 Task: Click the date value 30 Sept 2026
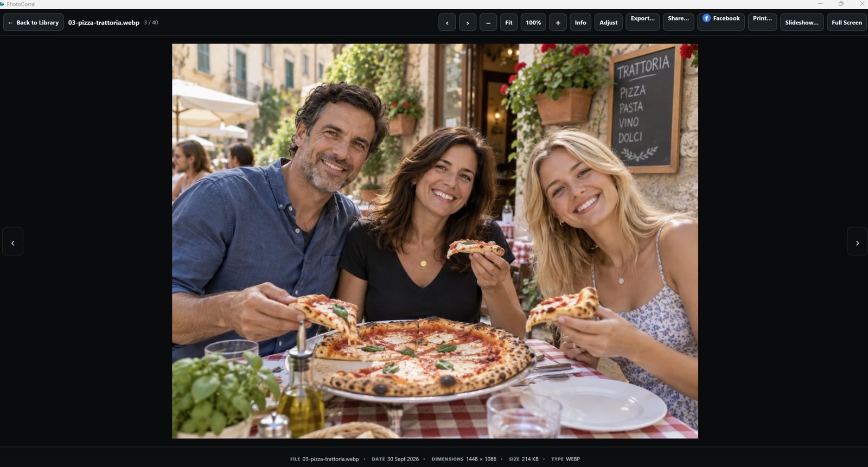pyautogui.click(x=403, y=459)
